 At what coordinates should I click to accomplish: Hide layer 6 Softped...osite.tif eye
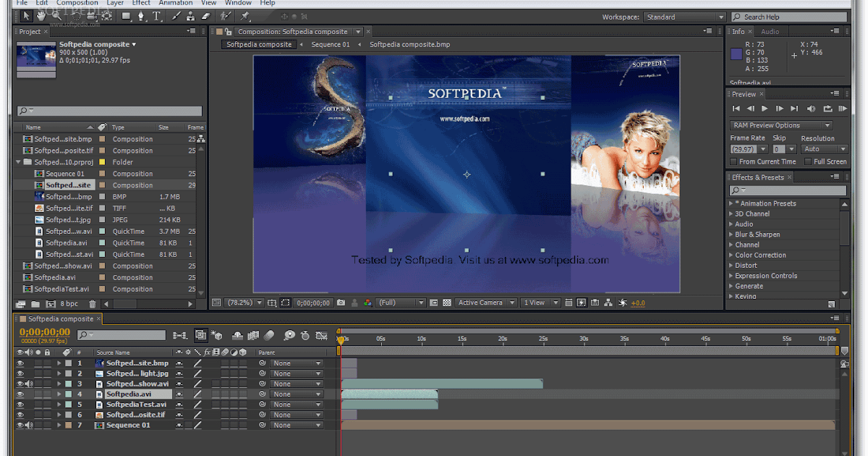click(20, 415)
